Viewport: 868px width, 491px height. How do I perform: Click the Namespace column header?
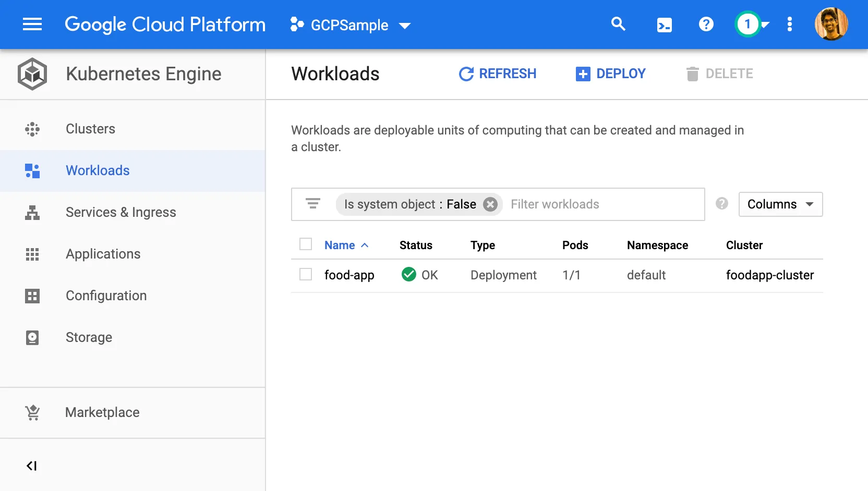pyautogui.click(x=657, y=245)
